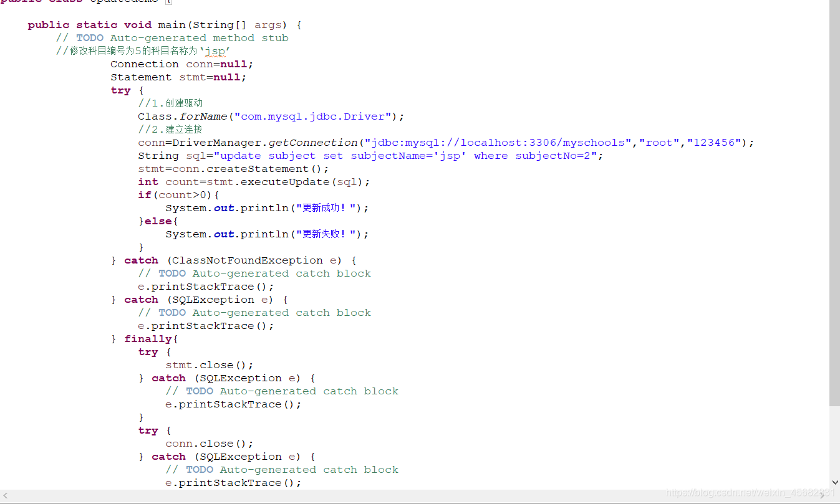
Task: Click the "123456" password string literal
Action: click(713, 143)
